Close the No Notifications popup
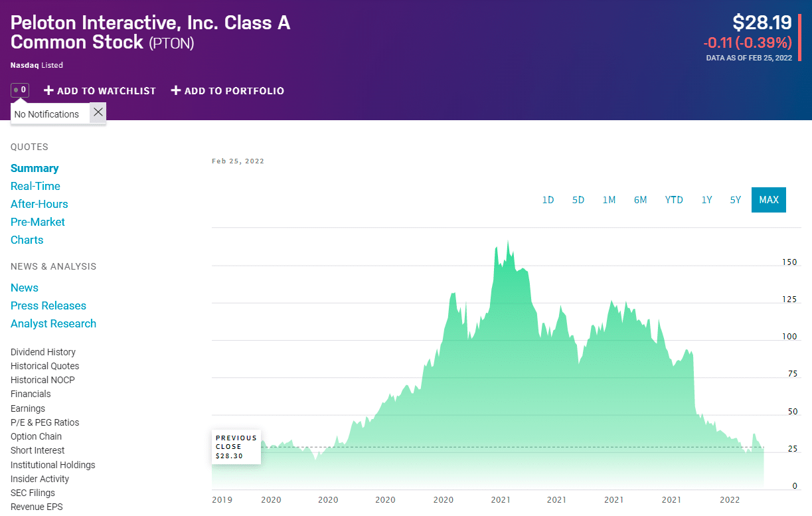The image size is (812, 516). pos(98,112)
